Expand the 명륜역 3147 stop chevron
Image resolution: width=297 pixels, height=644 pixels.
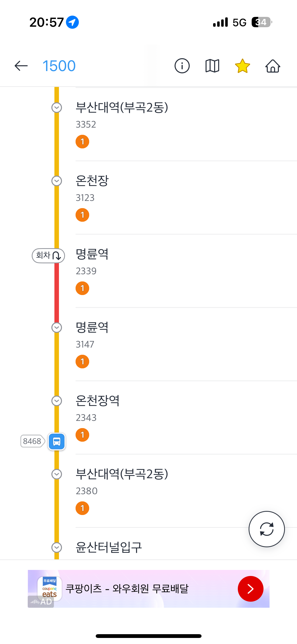(x=57, y=328)
